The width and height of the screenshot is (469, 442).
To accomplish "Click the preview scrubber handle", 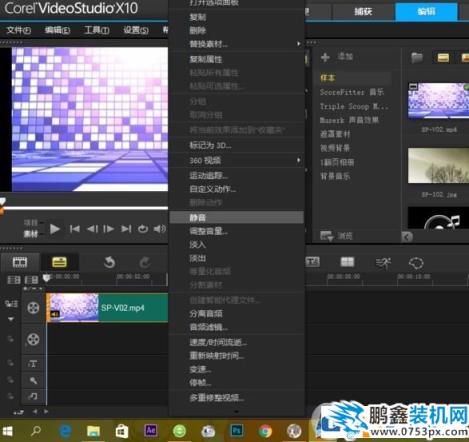I will point(2,201).
